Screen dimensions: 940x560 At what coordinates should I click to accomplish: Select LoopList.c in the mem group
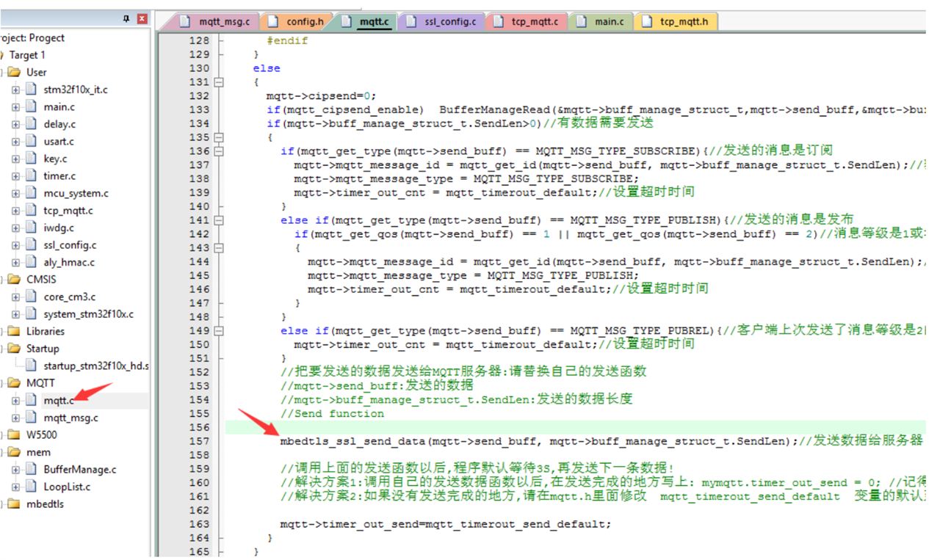67,487
